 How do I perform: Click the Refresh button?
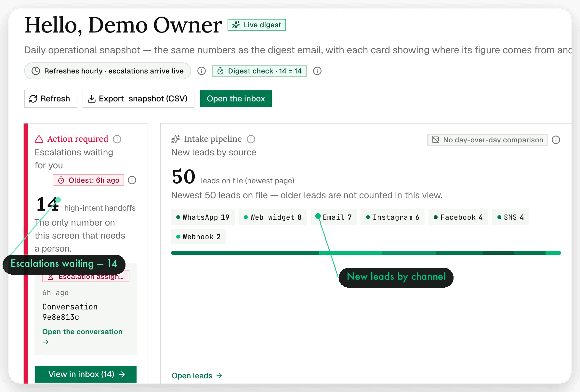[x=51, y=99]
